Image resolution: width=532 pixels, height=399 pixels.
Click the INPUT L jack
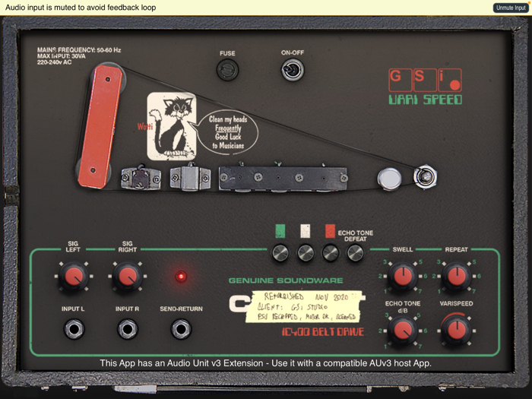[x=74, y=329]
